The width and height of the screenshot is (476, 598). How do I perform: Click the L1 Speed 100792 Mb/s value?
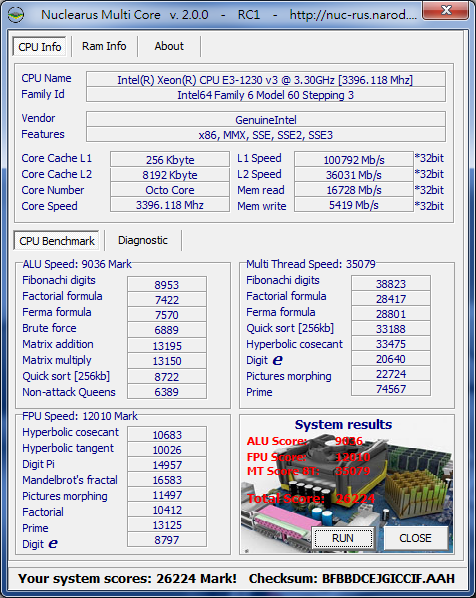click(354, 159)
